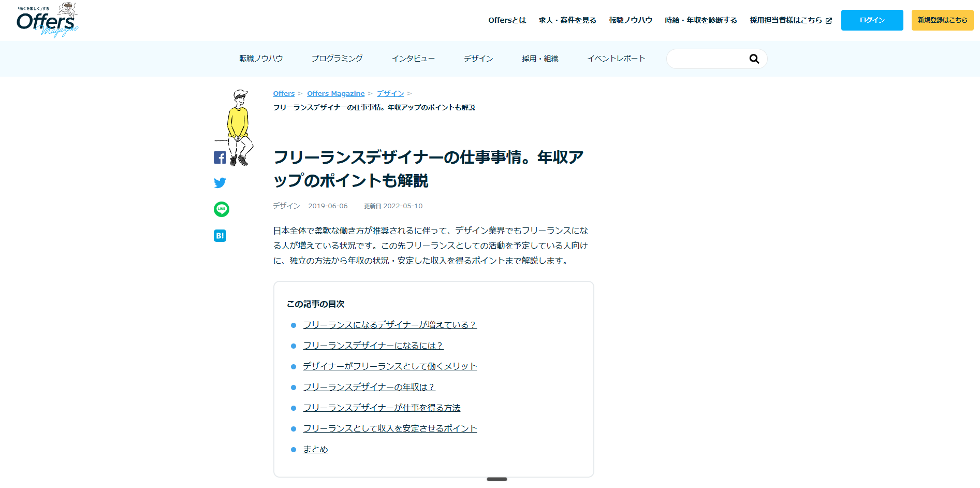The height and width of the screenshot is (488, 980).
Task: Open 採用担当者様はこちら external link
Action: point(791,20)
